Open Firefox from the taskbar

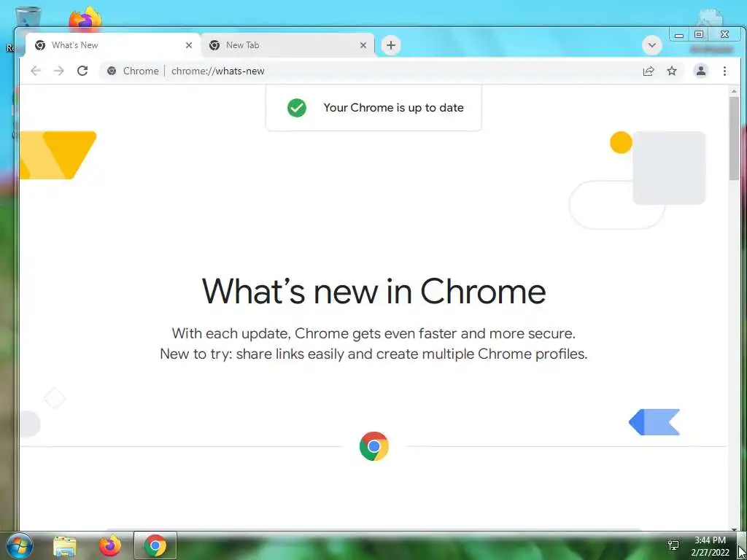click(110, 545)
